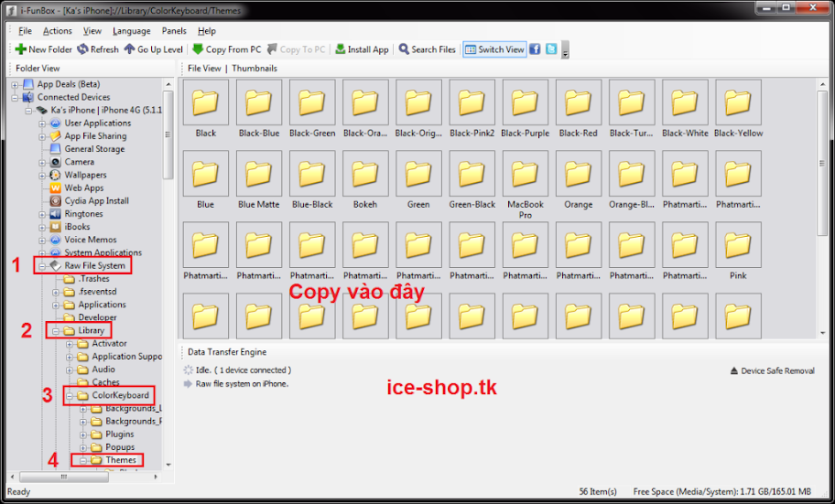Select the Orange folder thumbnail
Screen dimensions: 835x504
pos(579,174)
